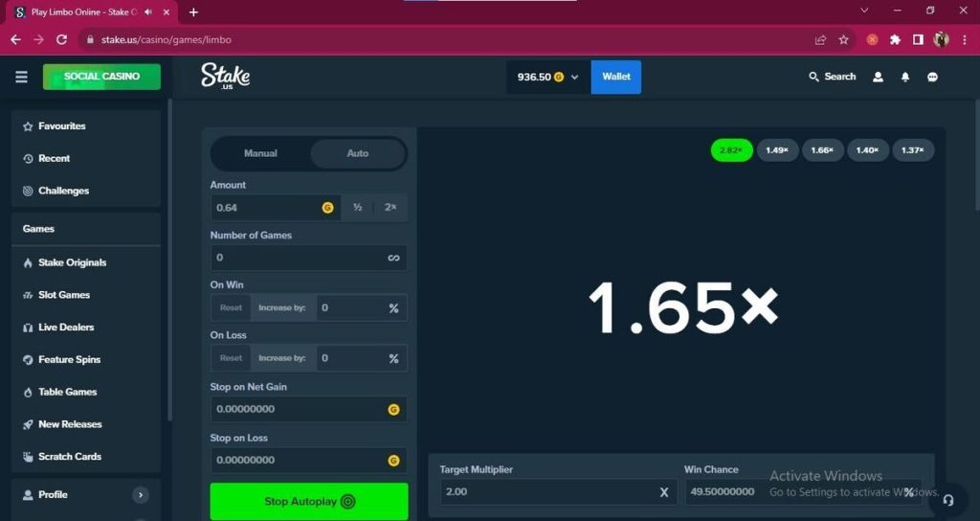The height and width of the screenshot is (521, 980).
Task: Open browser side panel icon
Action: [918, 39]
